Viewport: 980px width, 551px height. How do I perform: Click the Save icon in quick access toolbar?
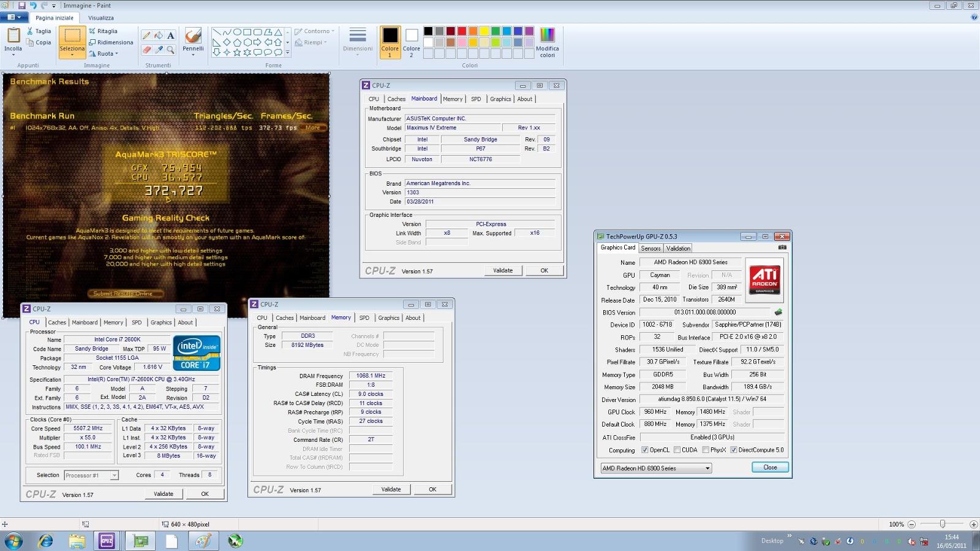click(22, 6)
